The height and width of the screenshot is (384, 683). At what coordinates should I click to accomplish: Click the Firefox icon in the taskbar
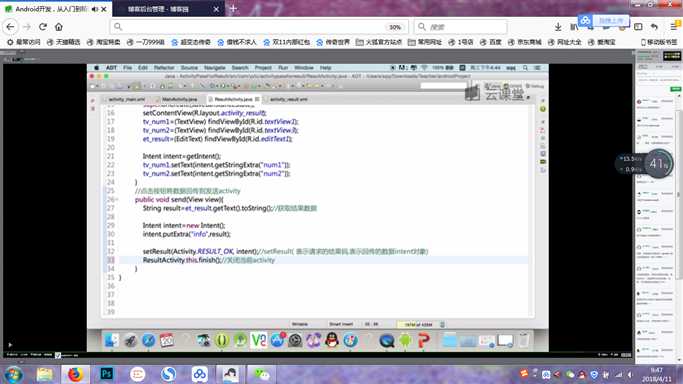pyautogui.click(x=75, y=374)
